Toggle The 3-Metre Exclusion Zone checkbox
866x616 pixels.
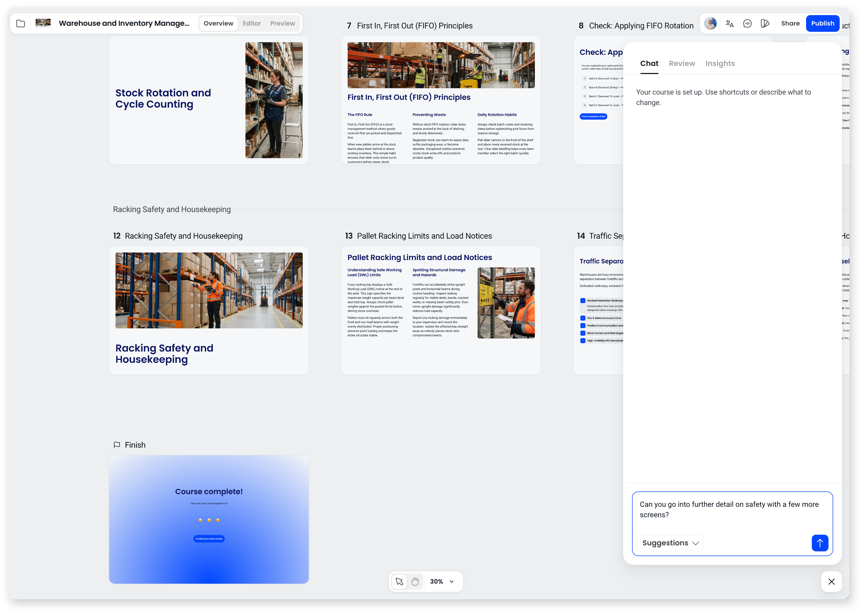click(x=583, y=318)
